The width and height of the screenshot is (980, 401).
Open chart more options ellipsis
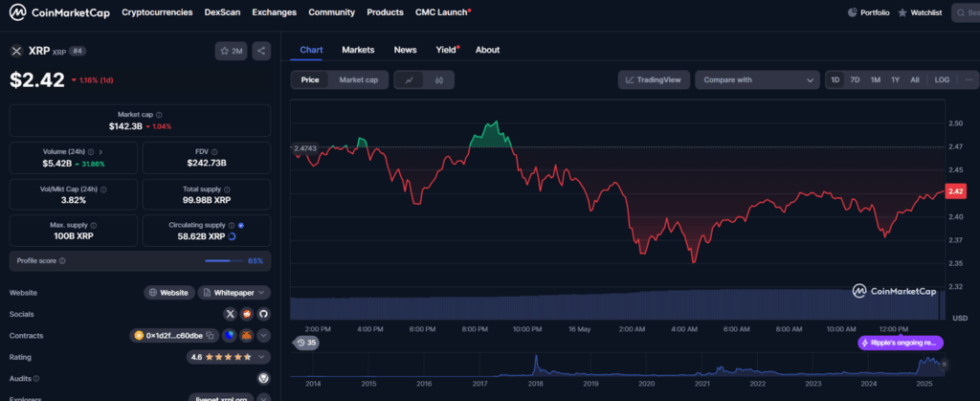(x=969, y=80)
